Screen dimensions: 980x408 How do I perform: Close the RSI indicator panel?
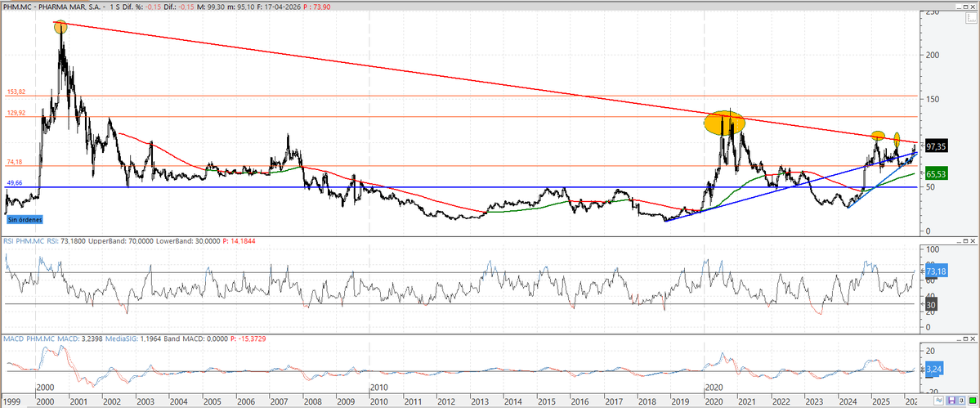pyautogui.click(x=973, y=240)
